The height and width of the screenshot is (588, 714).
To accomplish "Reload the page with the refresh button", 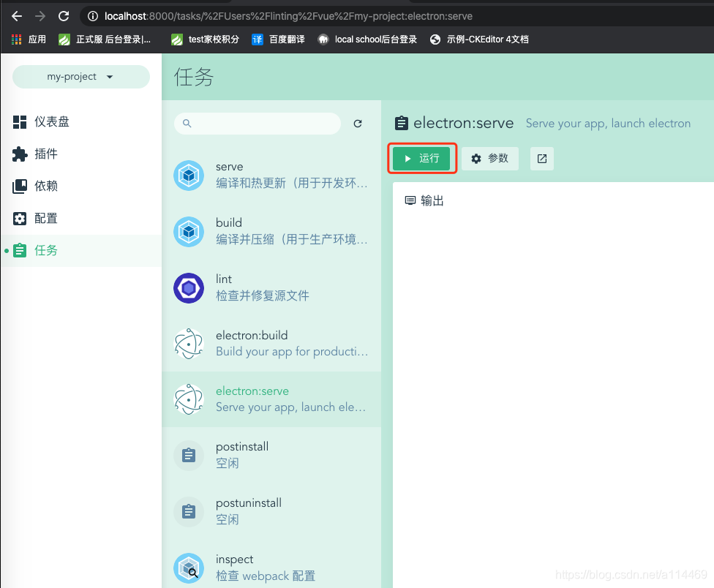I will (64, 15).
